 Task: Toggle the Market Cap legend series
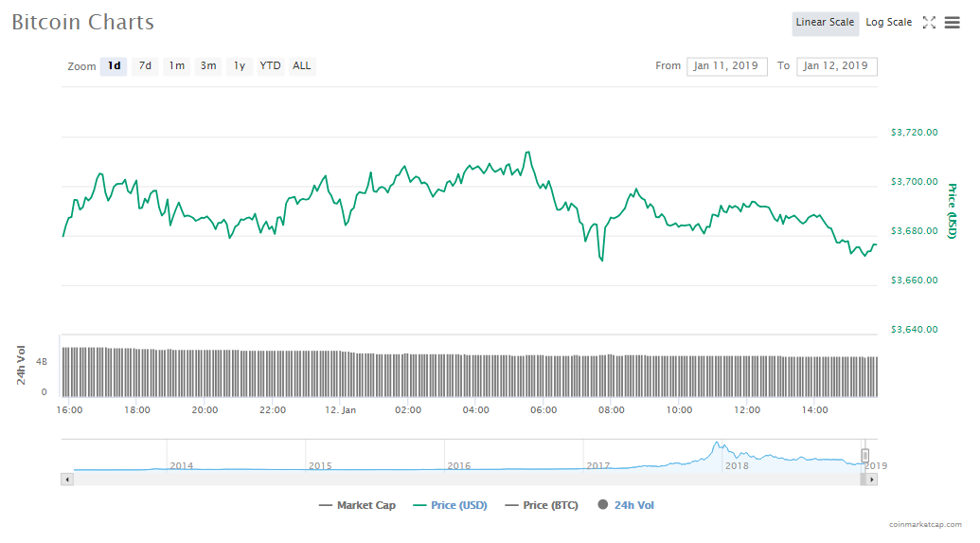click(x=357, y=505)
